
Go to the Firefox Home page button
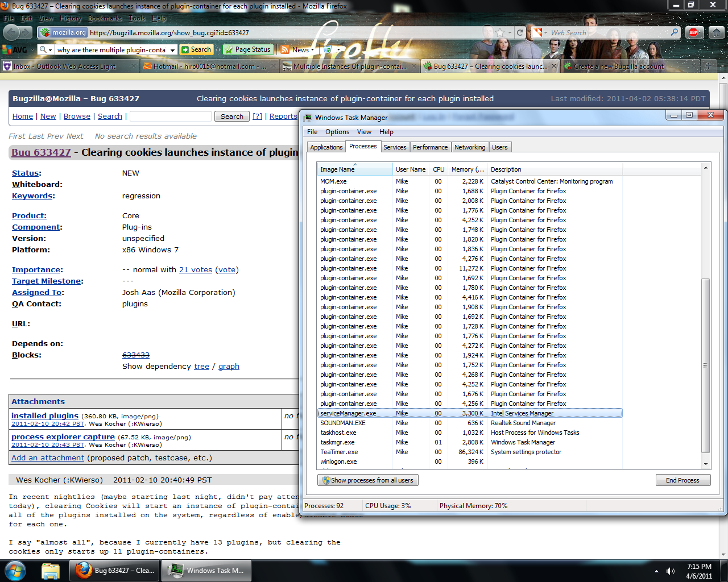[716, 32]
